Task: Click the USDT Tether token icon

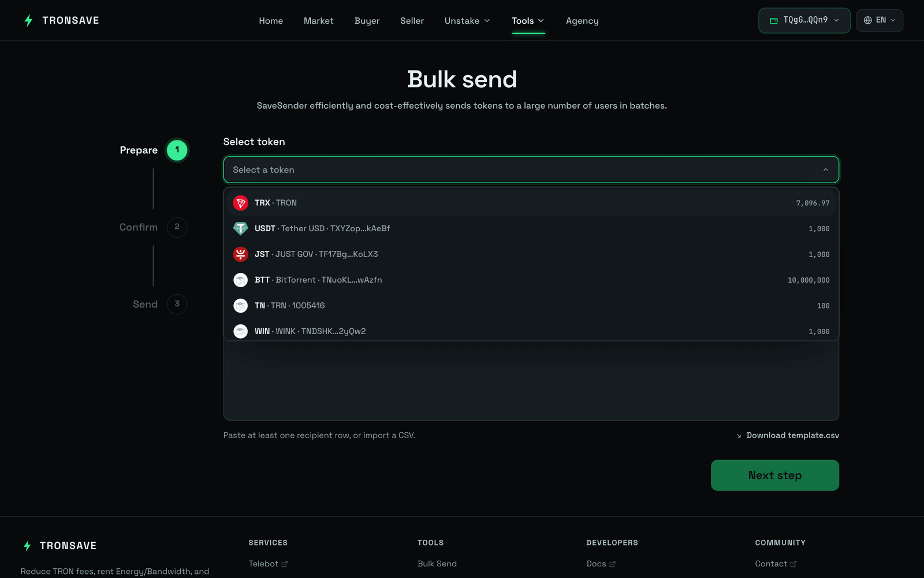Action: tap(240, 228)
